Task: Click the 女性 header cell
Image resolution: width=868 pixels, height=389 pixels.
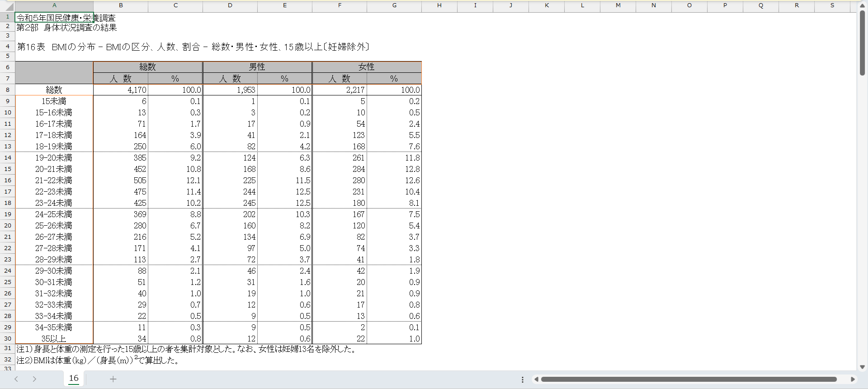Action: (x=367, y=67)
